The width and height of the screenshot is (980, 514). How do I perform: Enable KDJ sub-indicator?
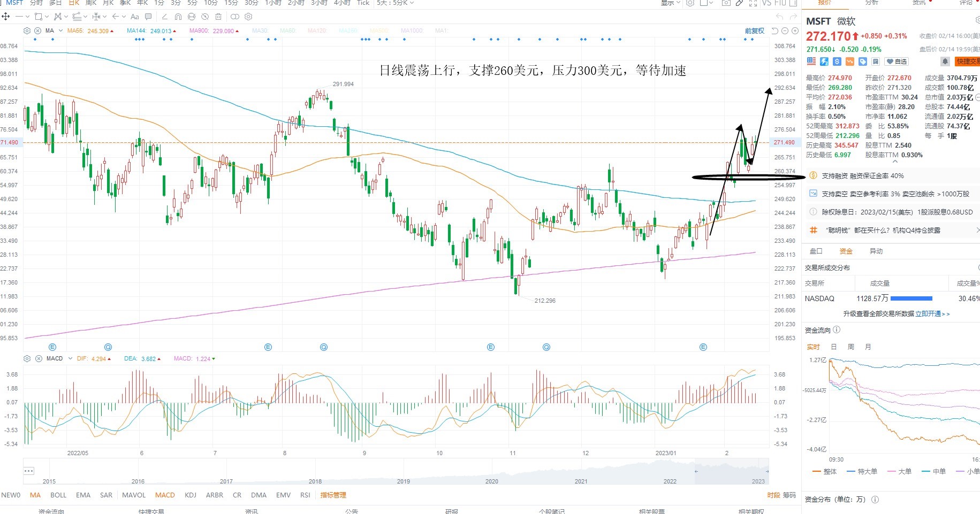coord(191,495)
